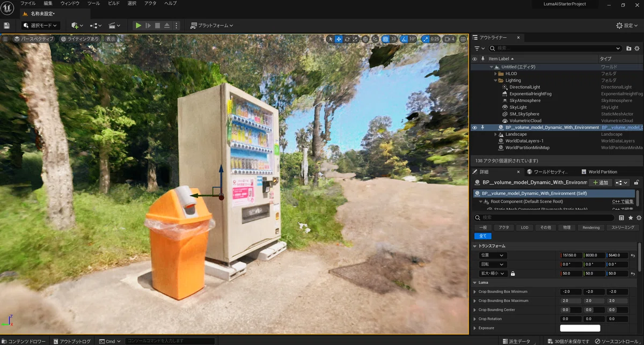Choose the Scale tool in viewport
Screen dimensions: 644x345
pos(355,39)
